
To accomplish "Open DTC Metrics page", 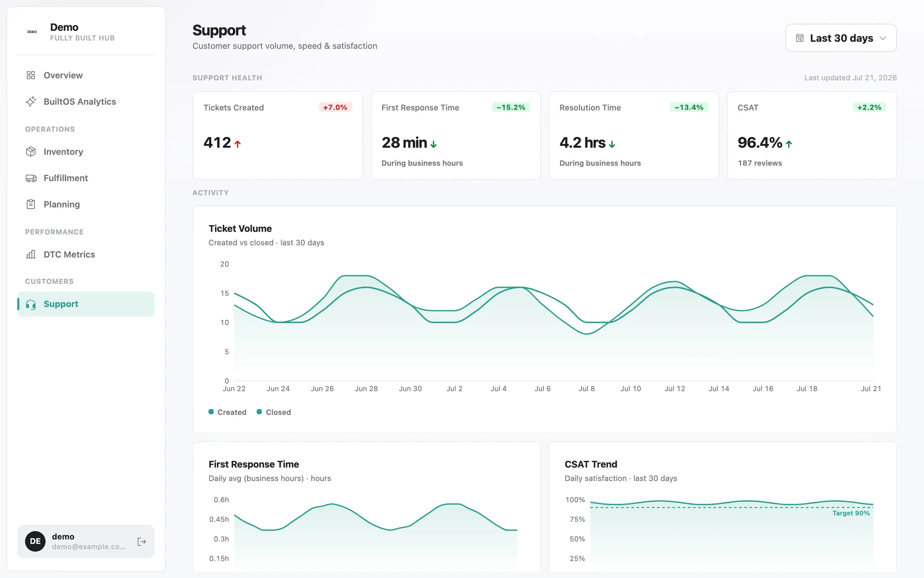I will click(x=86, y=254).
